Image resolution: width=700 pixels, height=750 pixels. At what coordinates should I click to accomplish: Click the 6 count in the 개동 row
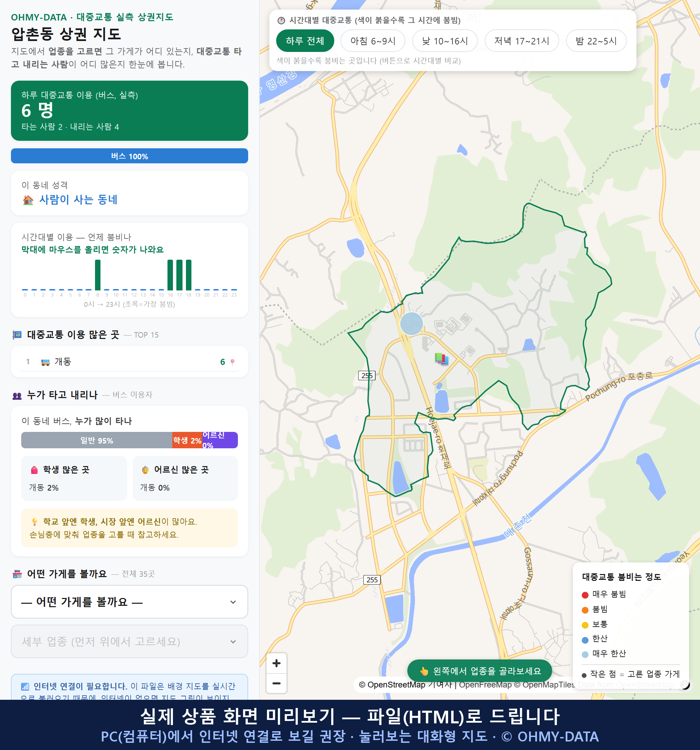223,362
